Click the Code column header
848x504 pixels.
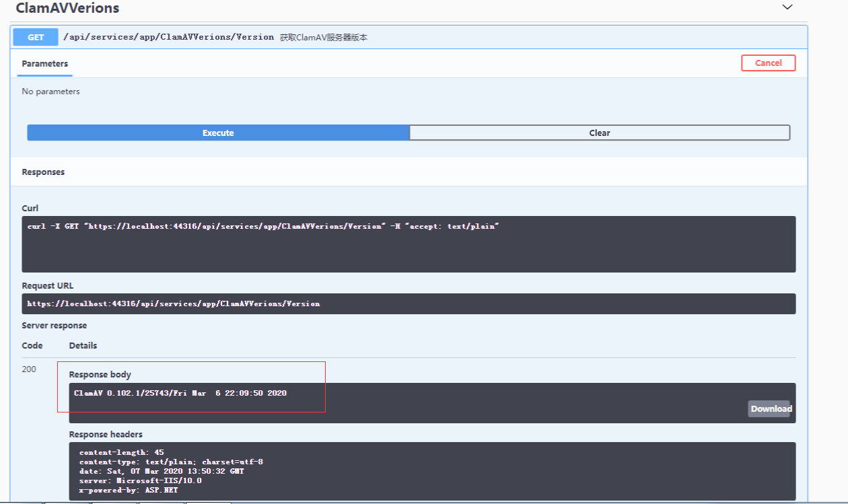click(x=32, y=346)
